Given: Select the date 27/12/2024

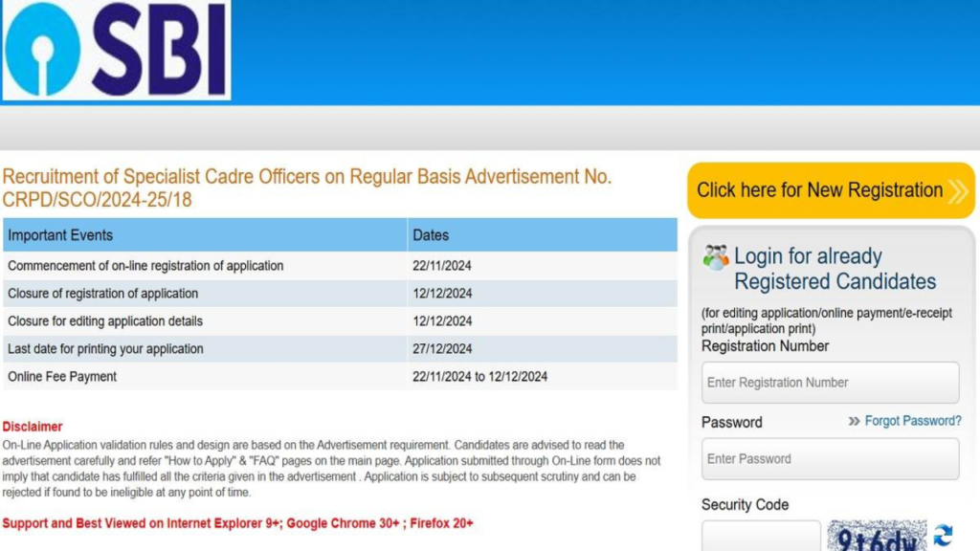Looking at the screenshot, I should coord(442,348).
